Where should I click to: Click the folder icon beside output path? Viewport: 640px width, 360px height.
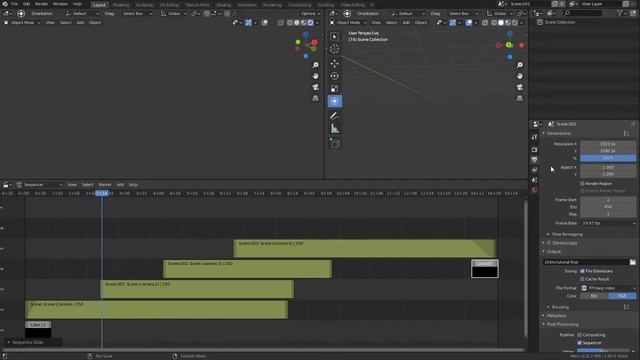click(x=632, y=262)
